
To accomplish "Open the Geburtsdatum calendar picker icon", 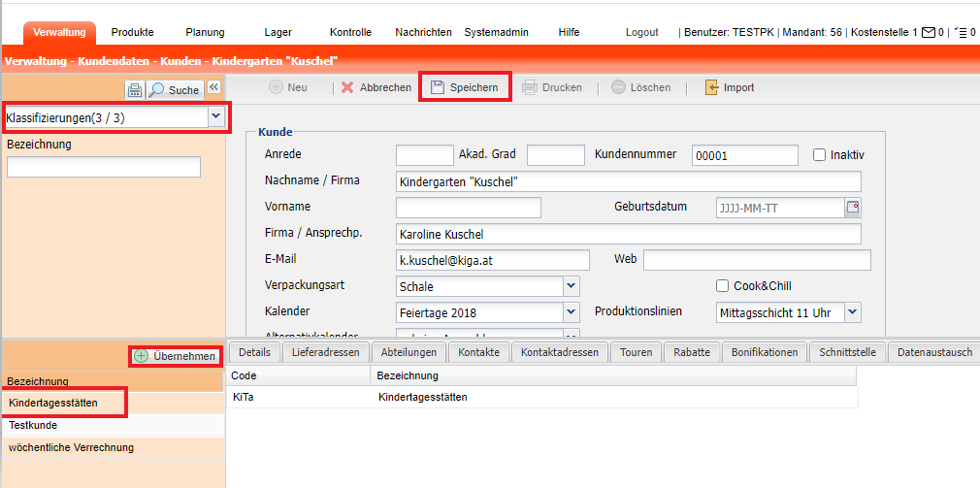I will click(x=853, y=207).
